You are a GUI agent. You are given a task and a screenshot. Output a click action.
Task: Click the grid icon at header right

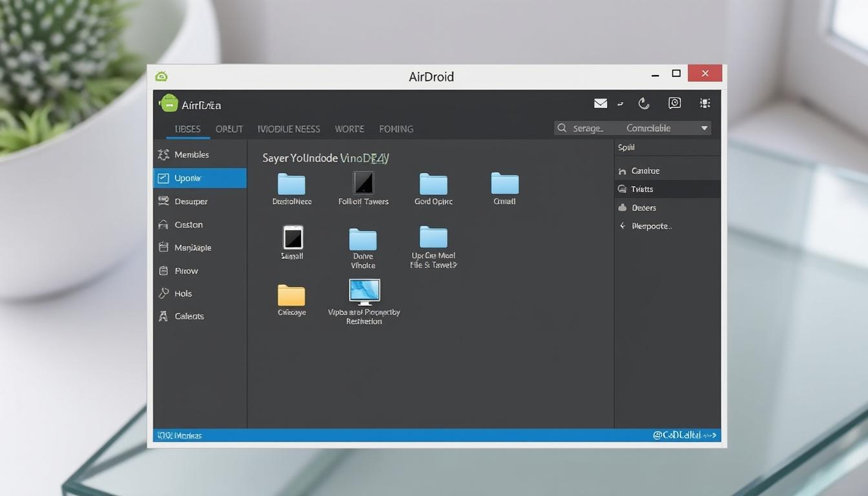click(705, 103)
